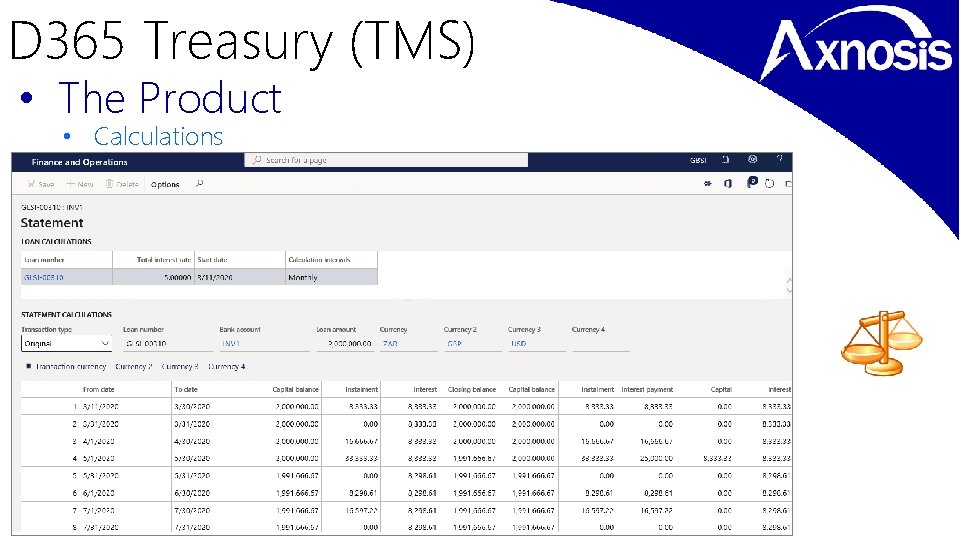Select the To date cell 6/30/2020
Screen dimensions: 960x540
tap(192, 493)
